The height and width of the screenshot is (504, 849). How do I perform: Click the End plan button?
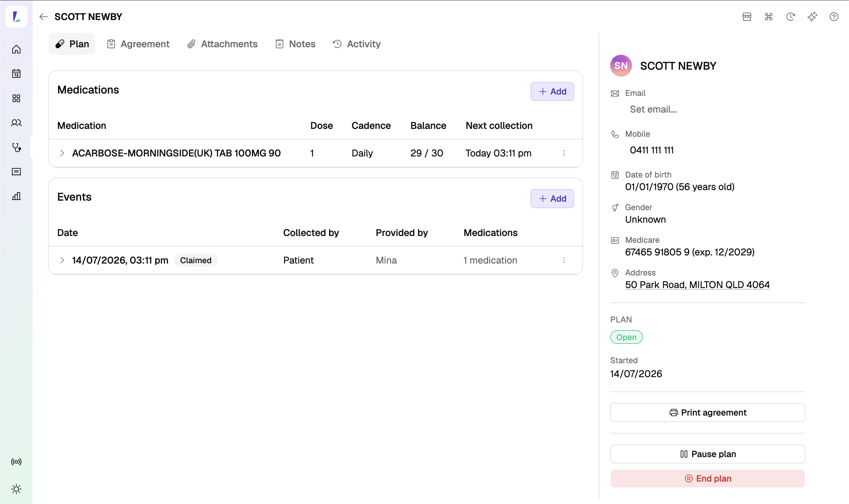(708, 478)
